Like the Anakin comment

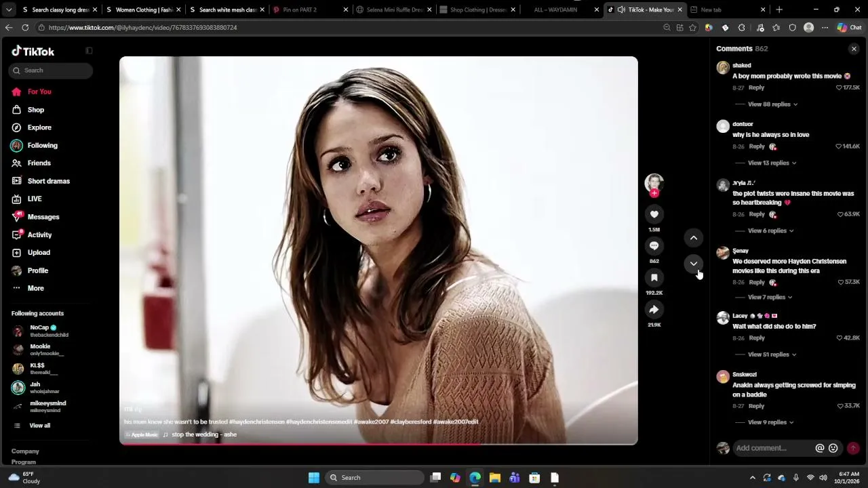(840, 406)
